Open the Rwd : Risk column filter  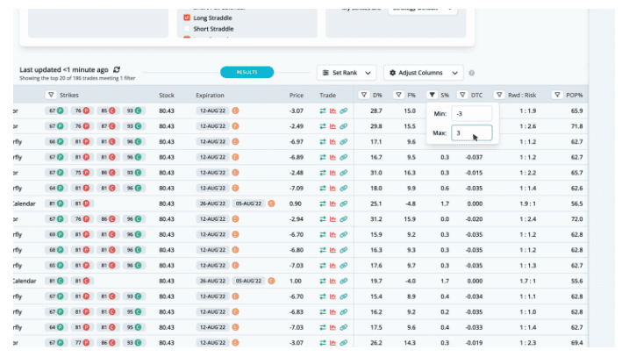(x=499, y=95)
